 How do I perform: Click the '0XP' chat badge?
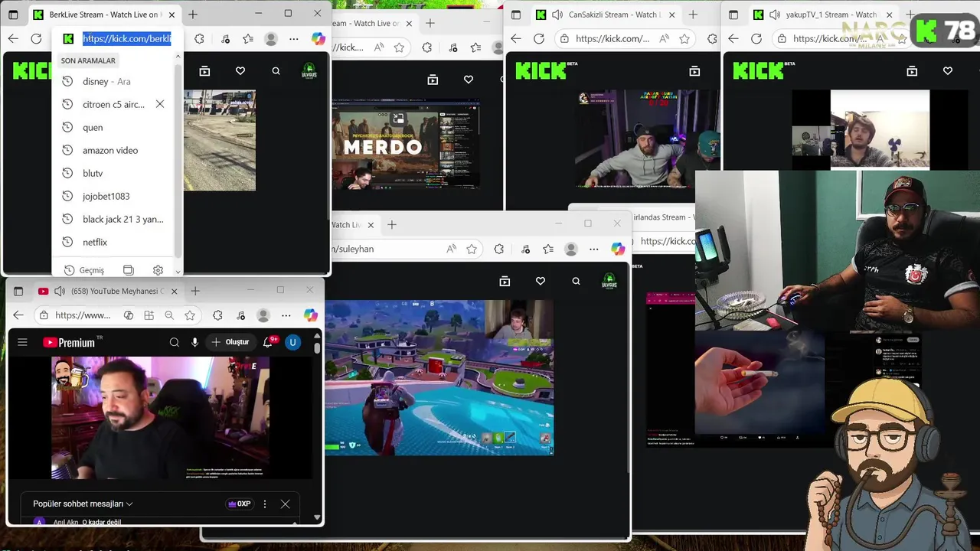coord(240,504)
